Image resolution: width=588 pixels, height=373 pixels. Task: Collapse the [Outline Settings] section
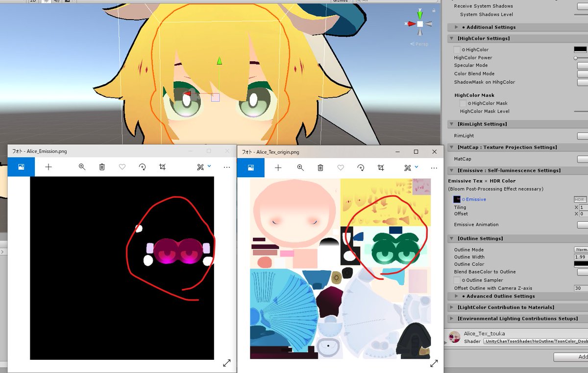click(451, 238)
